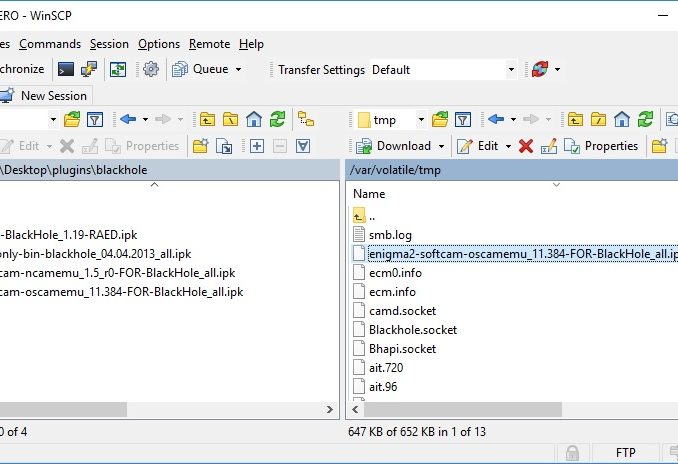
Task: Click the remote rename icon
Action: coord(549,146)
